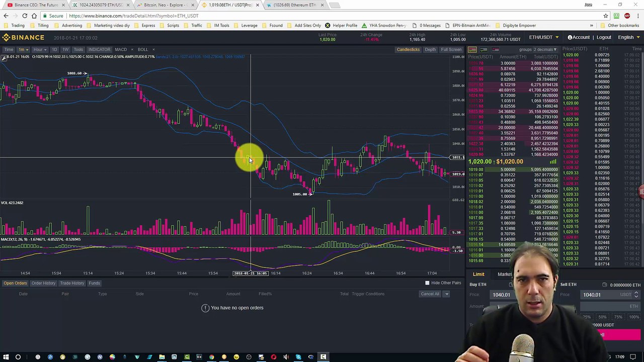Click the Binance logo

(24, 37)
